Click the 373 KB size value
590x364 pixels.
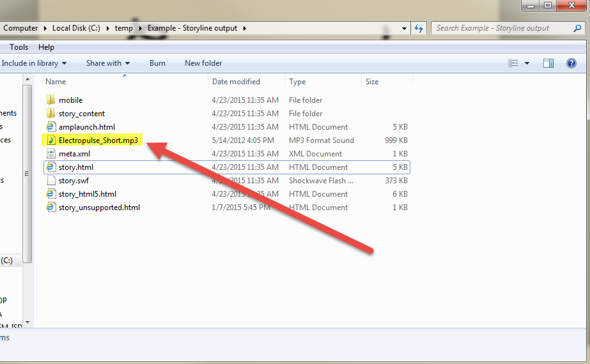tap(396, 181)
